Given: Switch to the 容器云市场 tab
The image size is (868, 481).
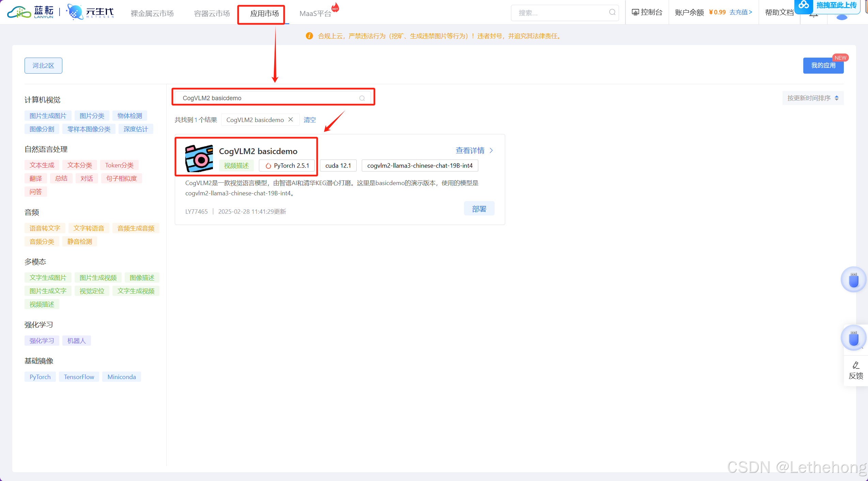Looking at the screenshot, I should 212,14.
